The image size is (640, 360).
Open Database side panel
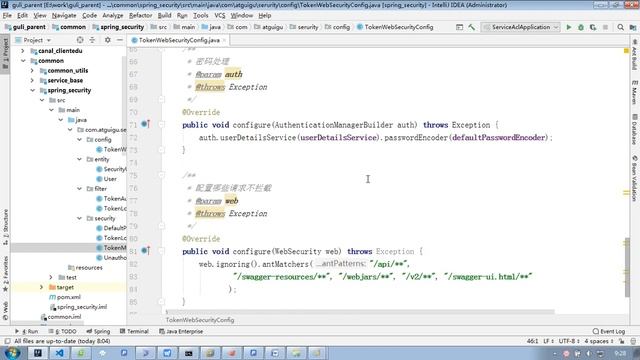pyautogui.click(x=635, y=129)
